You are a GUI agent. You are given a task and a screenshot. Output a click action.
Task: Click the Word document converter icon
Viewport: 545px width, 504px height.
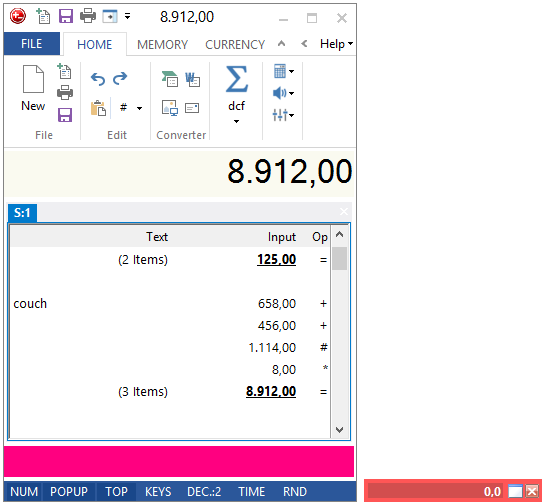[x=193, y=79]
